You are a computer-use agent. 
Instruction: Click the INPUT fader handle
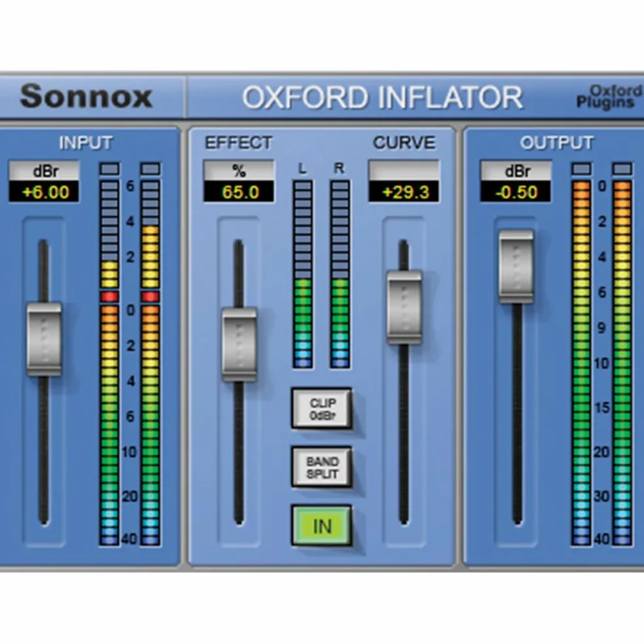(x=45, y=339)
